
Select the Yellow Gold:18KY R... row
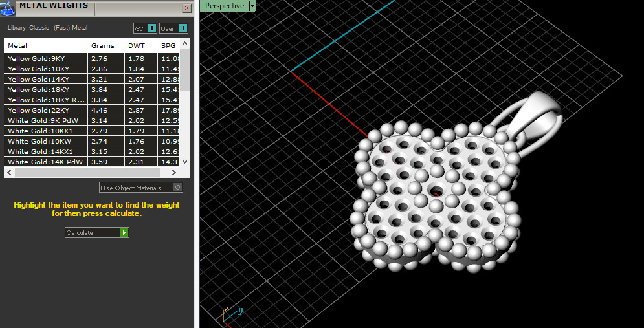click(92, 100)
